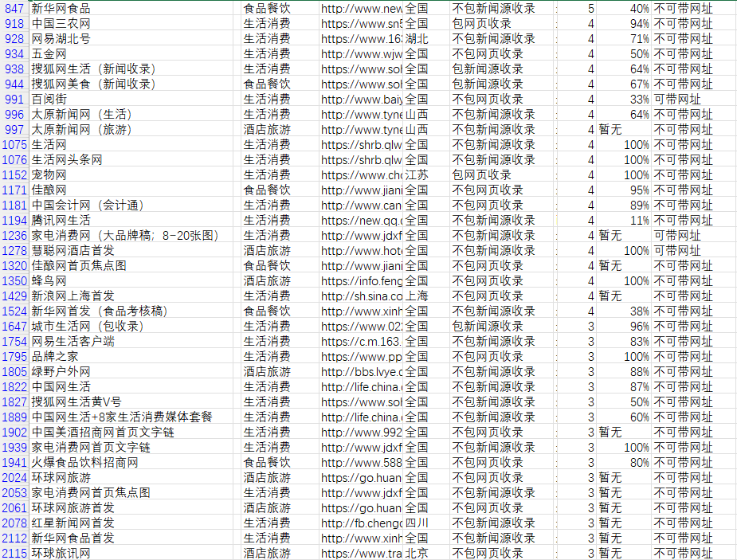Open the info.feng URL for 蜂鸟网
Viewport: 737px width, 560px height.
click(x=362, y=281)
